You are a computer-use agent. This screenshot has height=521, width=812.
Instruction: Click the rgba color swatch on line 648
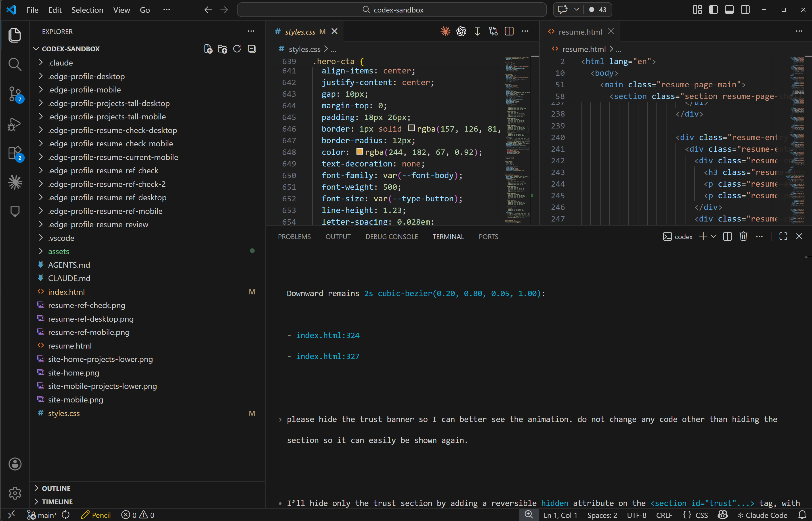click(360, 151)
